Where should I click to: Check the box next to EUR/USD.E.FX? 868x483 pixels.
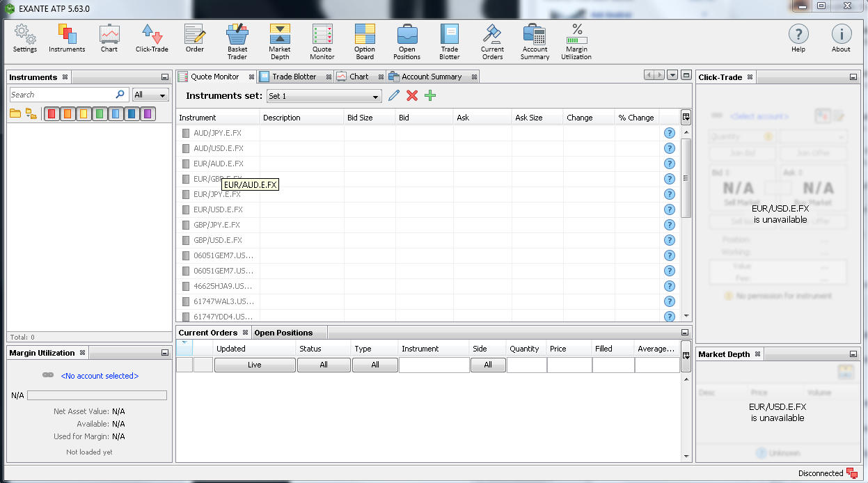tap(185, 209)
